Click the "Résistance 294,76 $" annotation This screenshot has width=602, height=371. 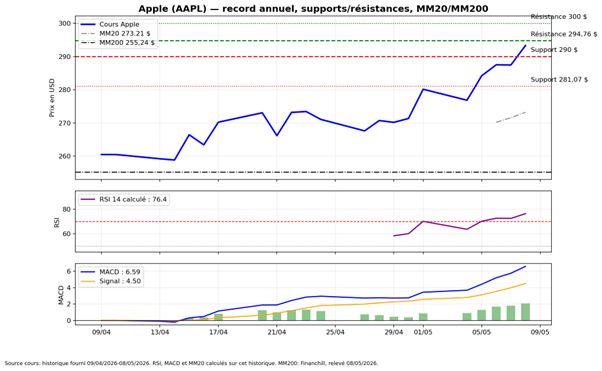pyautogui.click(x=564, y=34)
